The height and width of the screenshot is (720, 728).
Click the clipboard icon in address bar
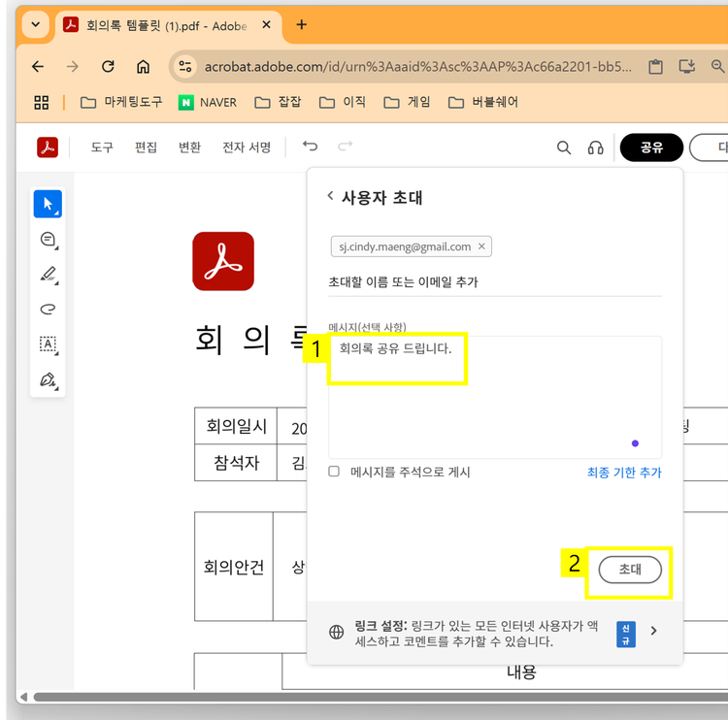655,67
